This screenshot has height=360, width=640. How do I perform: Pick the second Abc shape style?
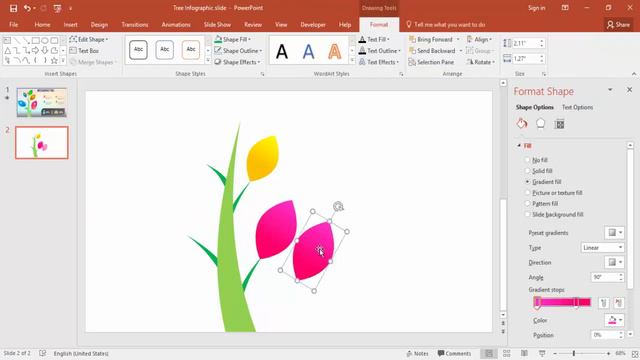[164, 50]
